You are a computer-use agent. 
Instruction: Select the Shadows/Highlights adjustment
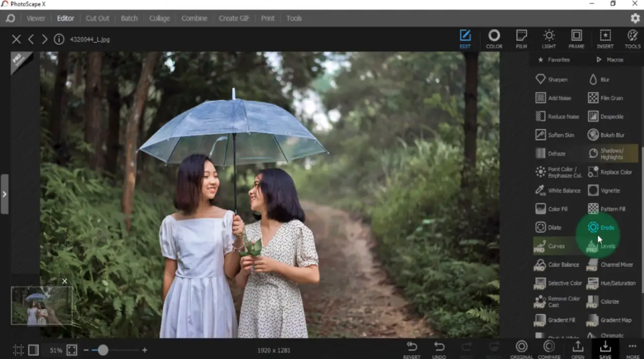(612, 154)
